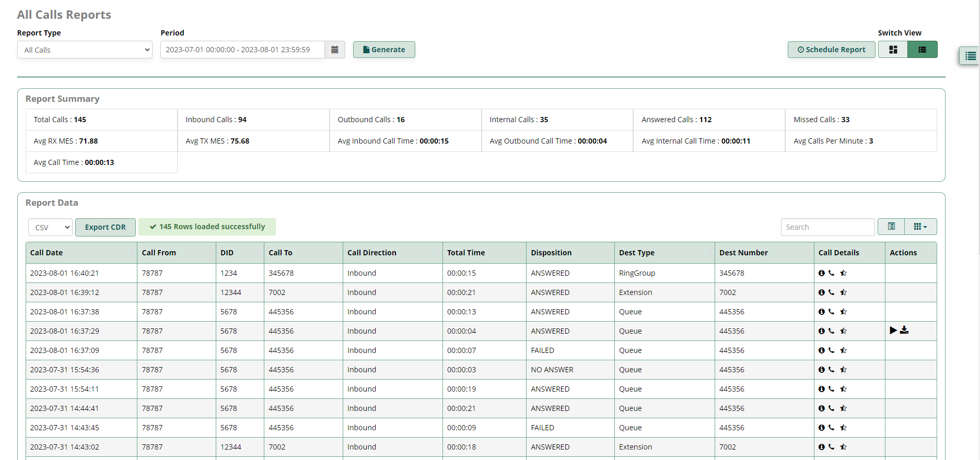
Task: Open the info icon for the 16:40:21 call
Action: (821, 273)
